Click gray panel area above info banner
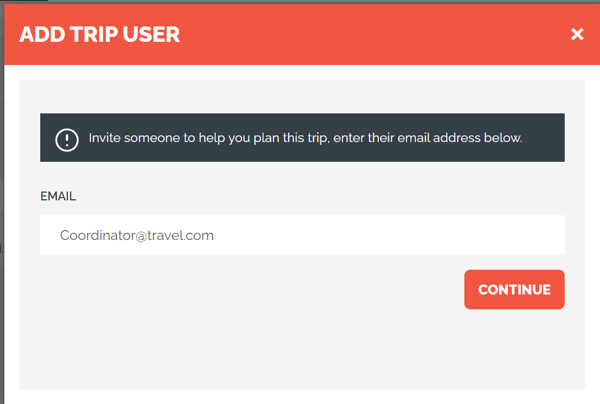The width and height of the screenshot is (600, 404). [302, 97]
